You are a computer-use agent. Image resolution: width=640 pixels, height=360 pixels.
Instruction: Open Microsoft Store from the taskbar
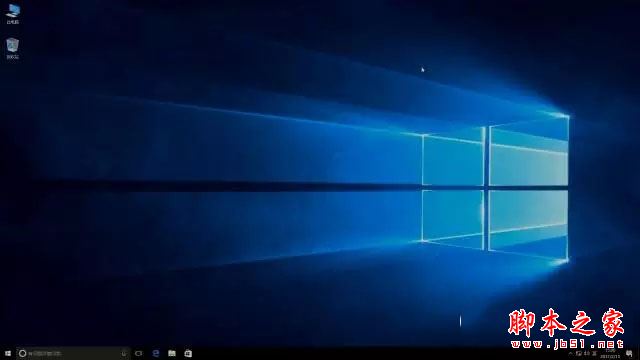click(x=188, y=353)
